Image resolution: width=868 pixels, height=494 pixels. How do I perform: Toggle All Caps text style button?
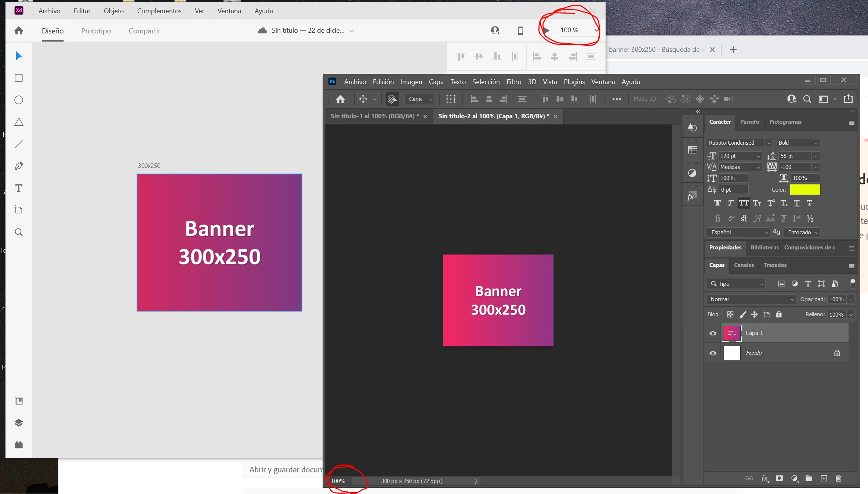click(744, 203)
